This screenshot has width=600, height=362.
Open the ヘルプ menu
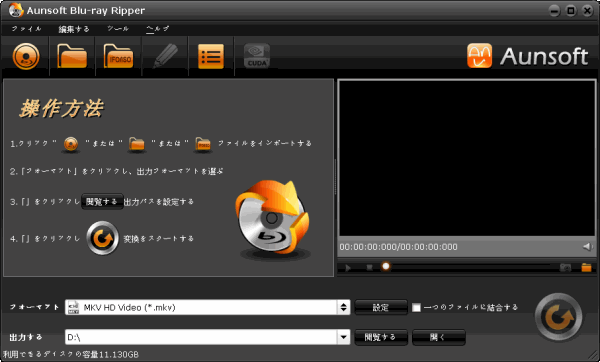coord(157,29)
